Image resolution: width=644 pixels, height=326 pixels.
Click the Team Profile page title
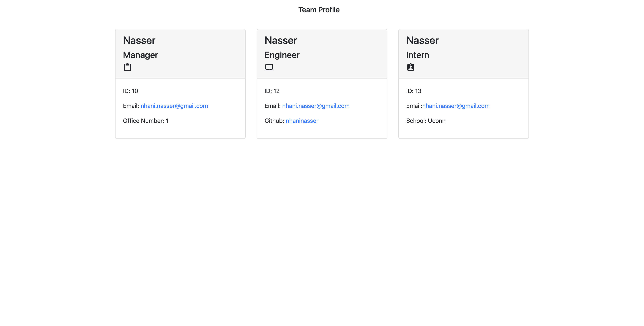click(x=319, y=9)
